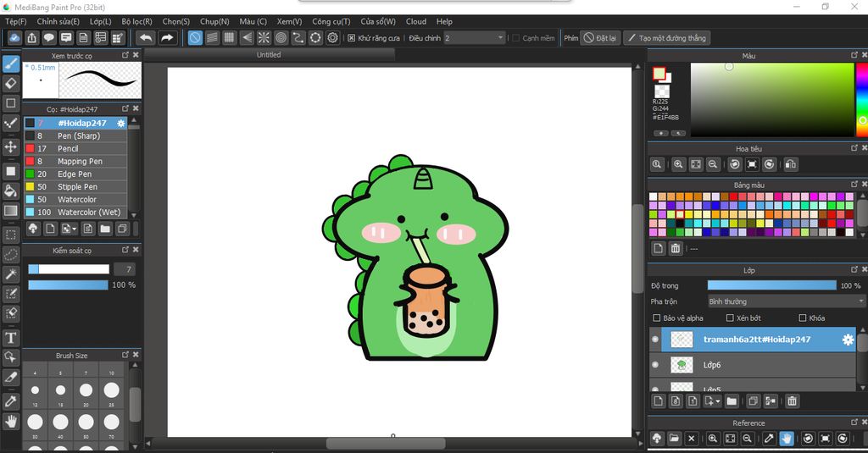The height and width of the screenshot is (453, 868).
Task: Undock the Màu panel
Action: (854, 55)
